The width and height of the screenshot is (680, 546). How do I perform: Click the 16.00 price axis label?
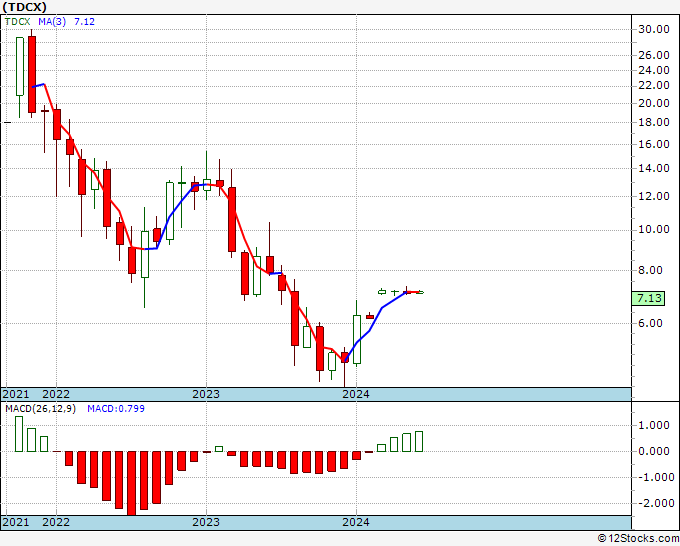click(x=654, y=144)
